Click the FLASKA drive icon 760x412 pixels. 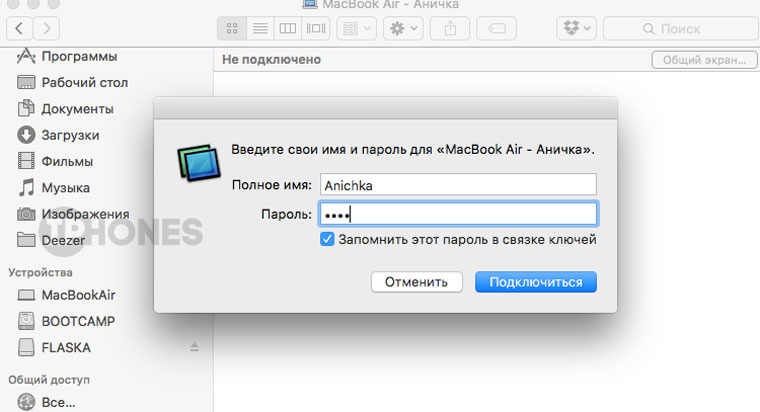(x=26, y=347)
